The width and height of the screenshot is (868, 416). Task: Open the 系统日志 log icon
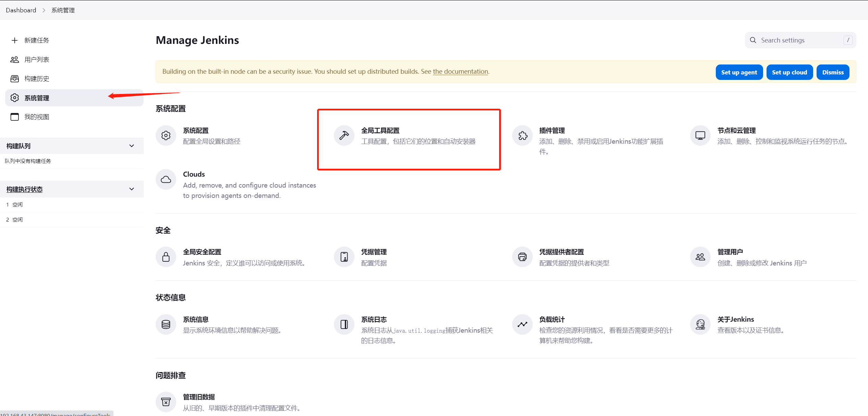coord(344,324)
